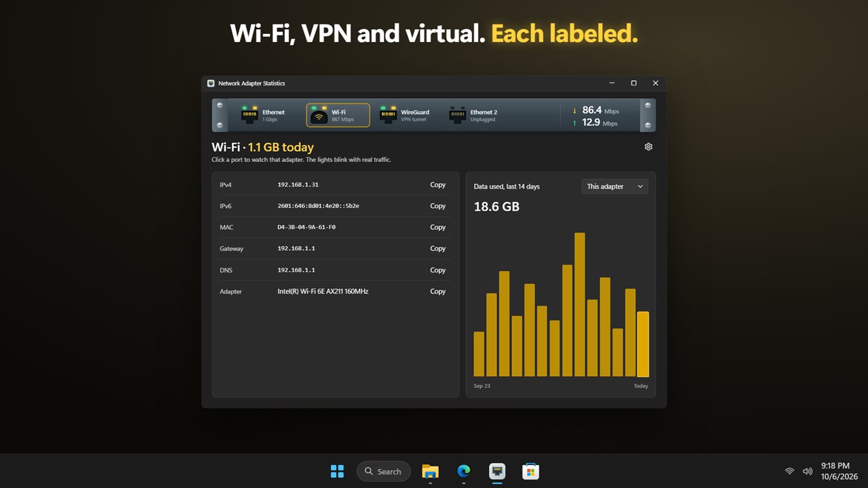Click the 18.6 GB total usage value
This screenshot has width=868, height=488.
(496, 207)
